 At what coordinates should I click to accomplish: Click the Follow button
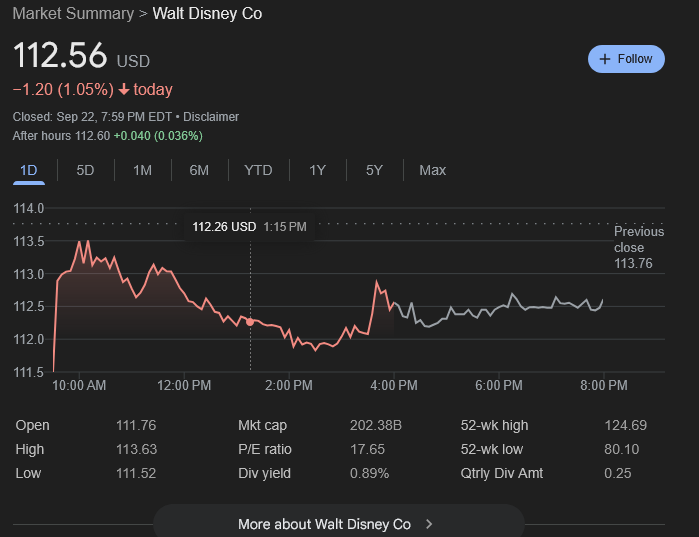pos(626,59)
